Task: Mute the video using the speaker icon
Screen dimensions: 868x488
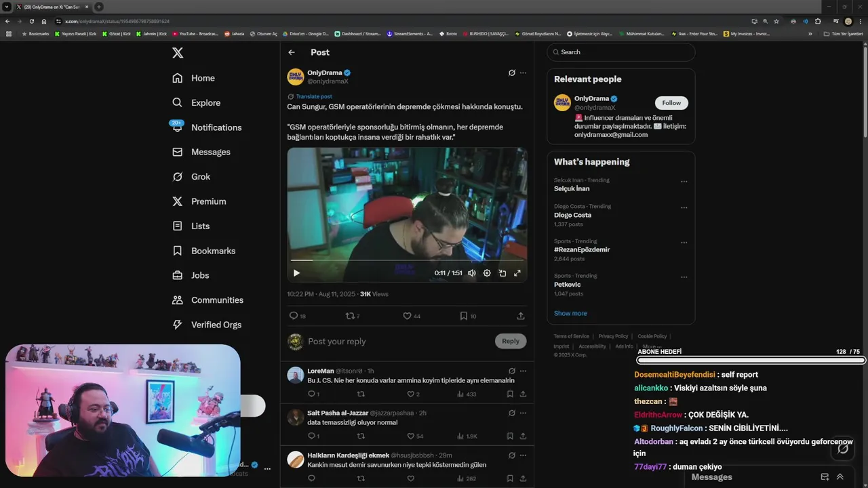Action: point(471,273)
